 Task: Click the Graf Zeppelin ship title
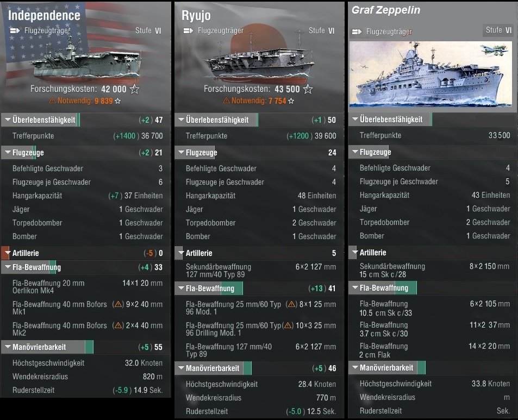(385, 10)
